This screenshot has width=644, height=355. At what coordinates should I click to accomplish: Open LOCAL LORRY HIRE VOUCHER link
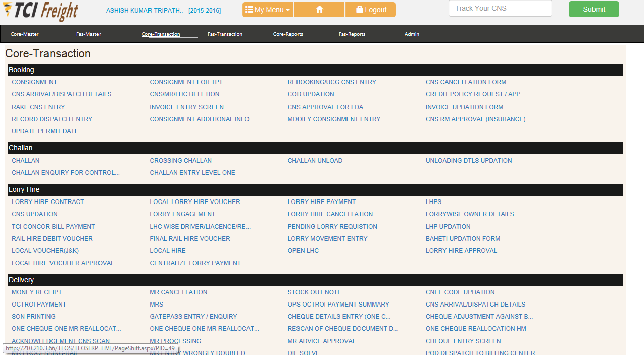pyautogui.click(x=195, y=202)
